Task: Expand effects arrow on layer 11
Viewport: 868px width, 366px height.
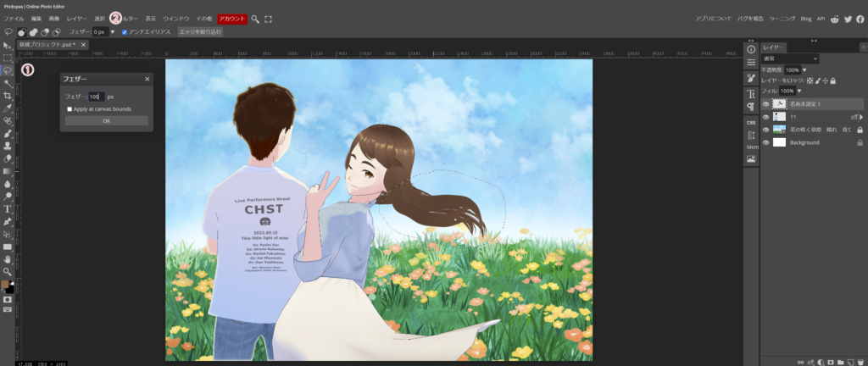Action: coord(861,117)
